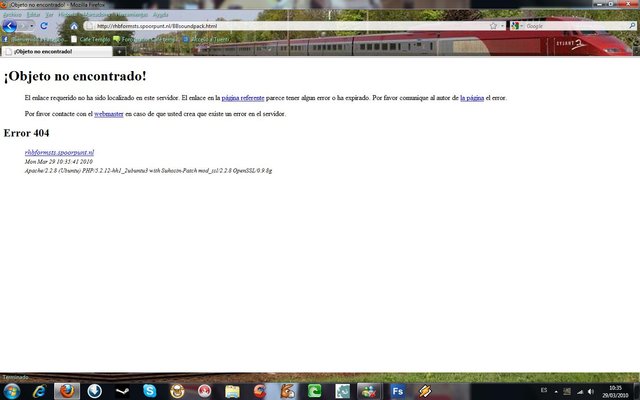Open the URL history dropdown arrow
Screen dimensions: 640x400
click(x=503, y=25)
